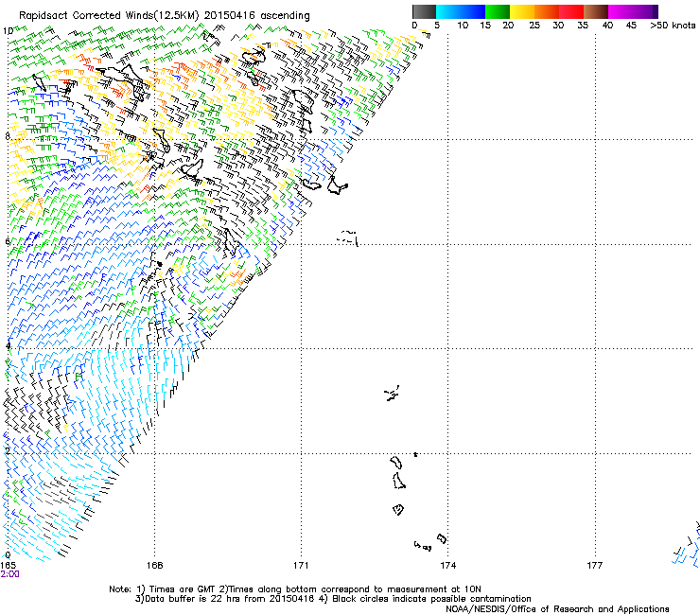
Task: Click the 'Data buffer is 22 hrs' note line
Action: tap(333, 599)
